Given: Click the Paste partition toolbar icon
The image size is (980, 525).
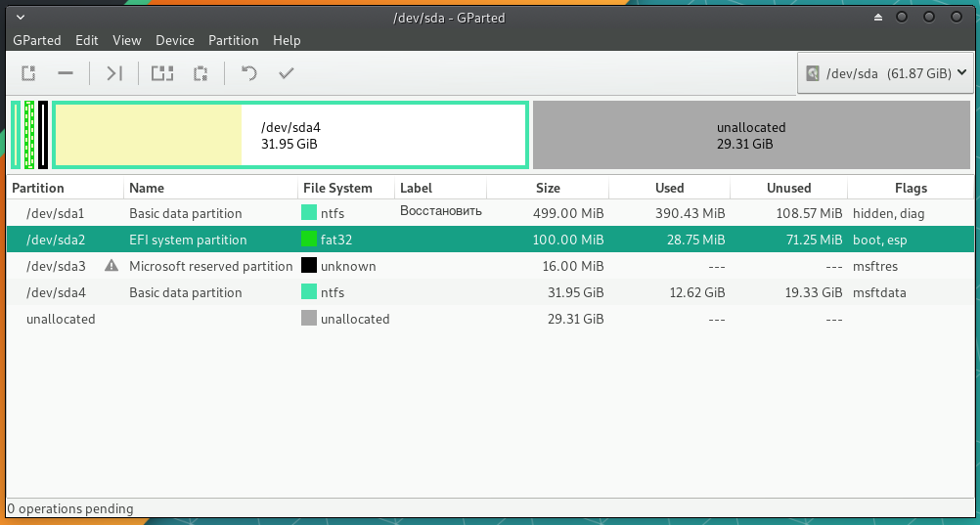Looking at the screenshot, I should click(x=200, y=73).
